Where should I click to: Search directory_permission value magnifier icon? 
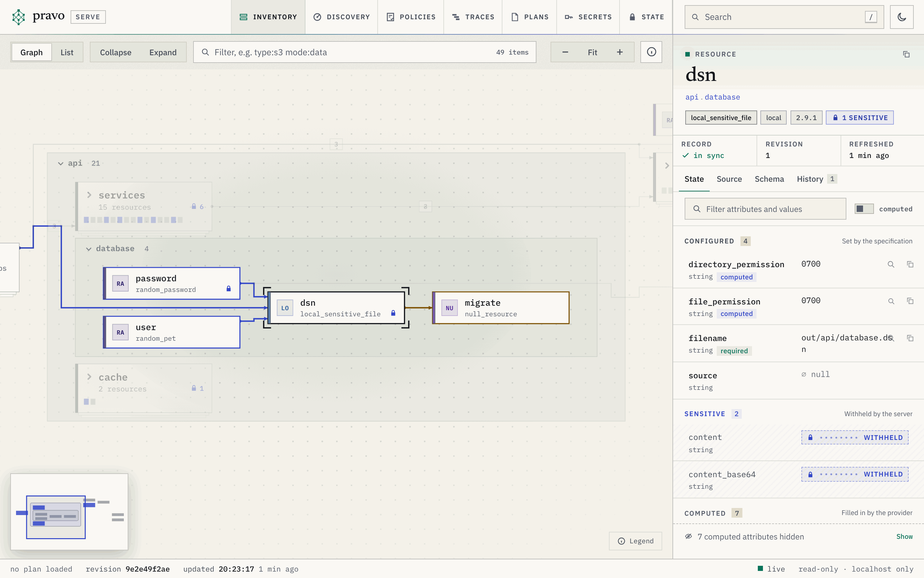pos(891,265)
